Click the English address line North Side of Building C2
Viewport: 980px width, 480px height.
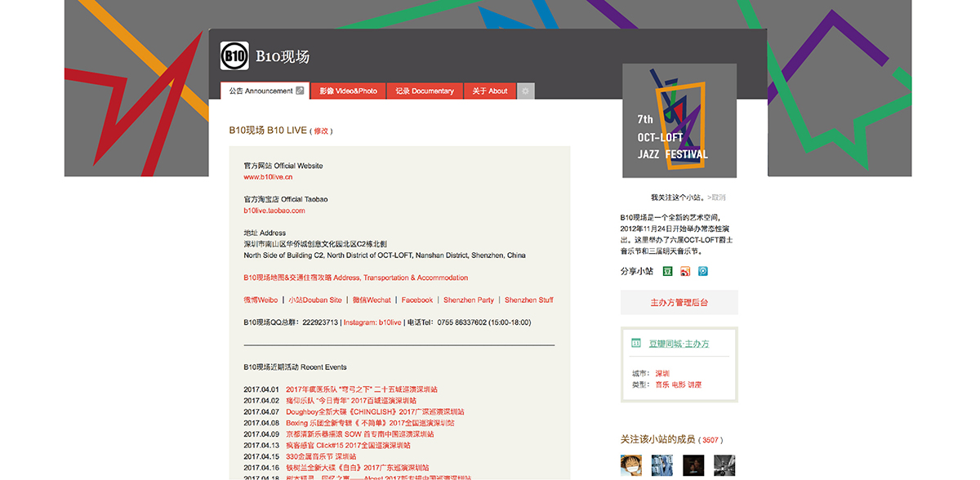click(x=385, y=256)
